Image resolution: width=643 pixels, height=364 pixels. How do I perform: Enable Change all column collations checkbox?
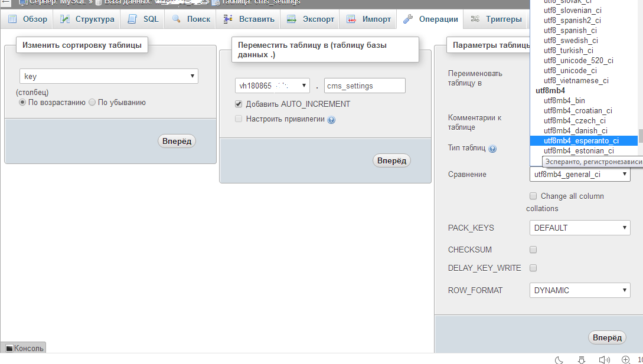click(x=533, y=196)
